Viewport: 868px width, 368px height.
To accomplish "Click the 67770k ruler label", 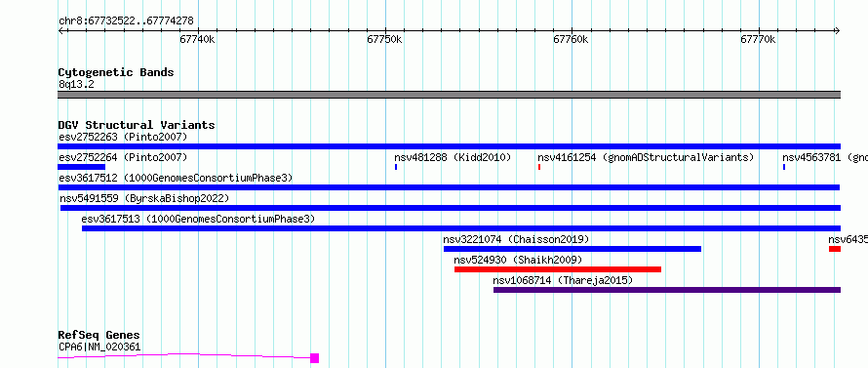I will [758, 40].
